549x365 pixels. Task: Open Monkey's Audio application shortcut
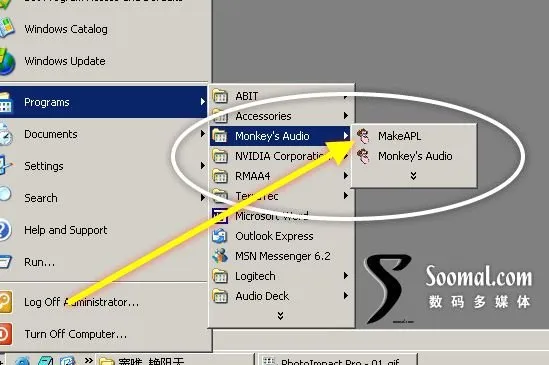click(x=414, y=156)
